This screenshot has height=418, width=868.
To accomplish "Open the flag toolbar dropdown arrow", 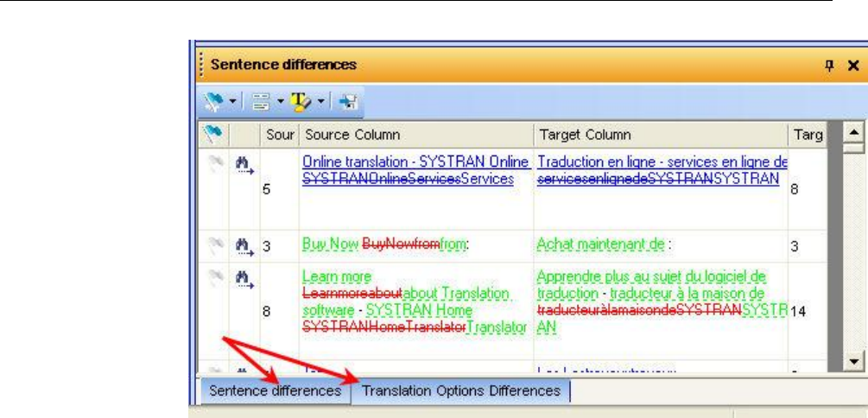I will tap(233, 103).
